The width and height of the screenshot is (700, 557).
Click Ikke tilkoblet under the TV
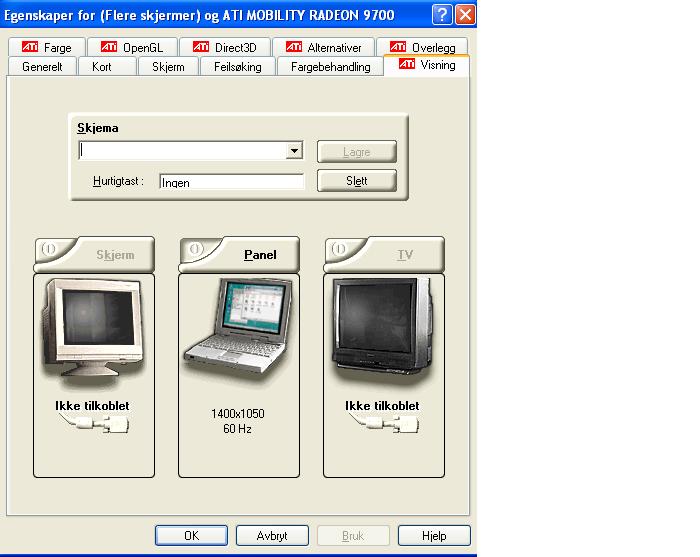382,406
